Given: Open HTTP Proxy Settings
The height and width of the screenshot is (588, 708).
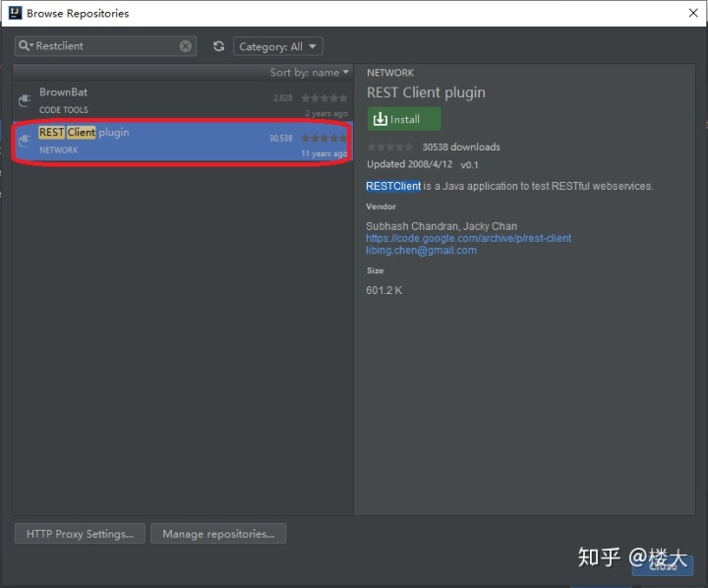Looking at the screenshot, I should [x=80, y=534].
